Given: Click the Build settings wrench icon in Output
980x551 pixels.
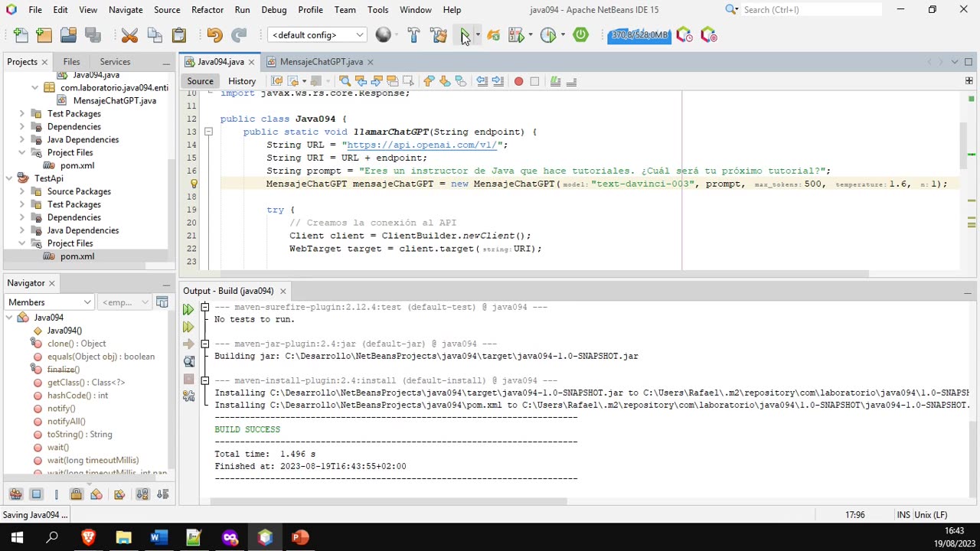Looking at the screenshot, I should coord(188,396).
